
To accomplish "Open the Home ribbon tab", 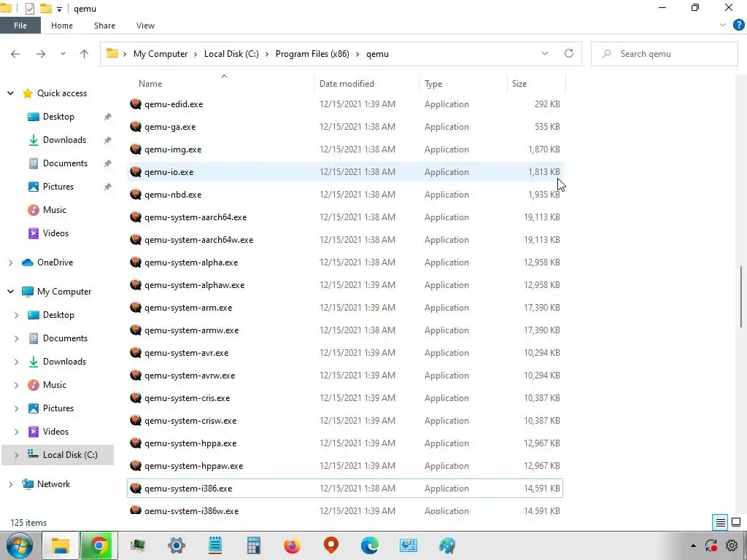I will tap(62, 26).
